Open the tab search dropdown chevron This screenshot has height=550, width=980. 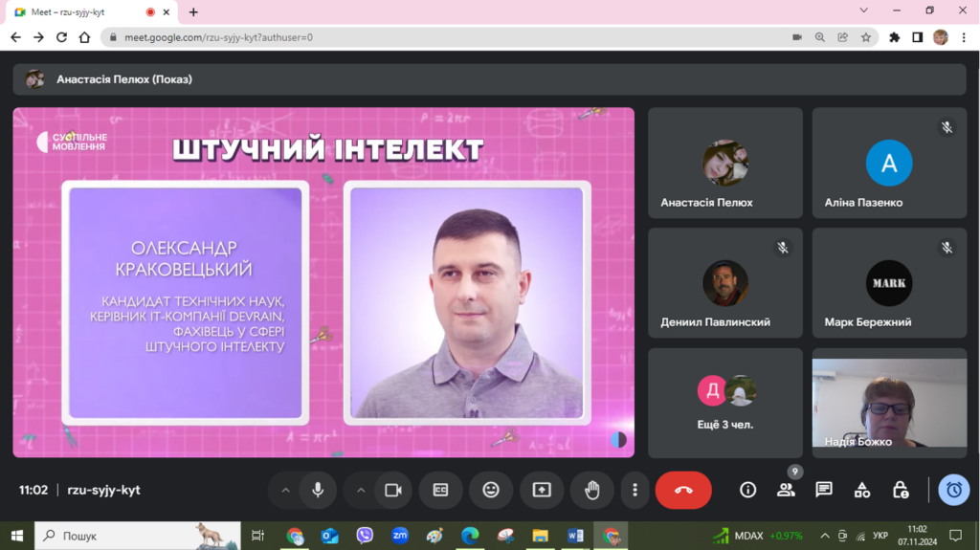(864, 11)
